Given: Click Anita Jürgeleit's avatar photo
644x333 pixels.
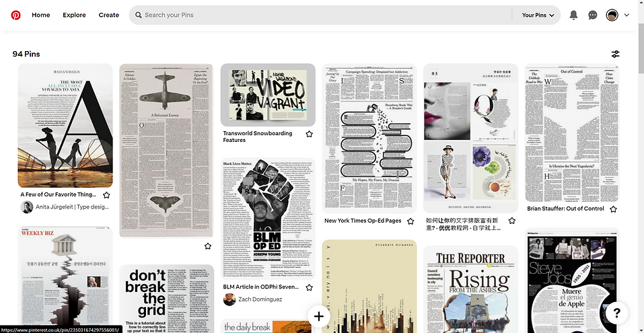Looking at the screenshot, I should point(27,207).
